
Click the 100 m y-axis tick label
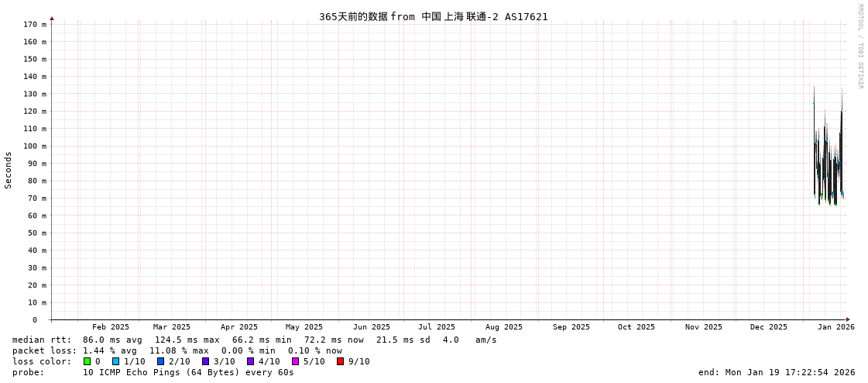point(35,147)
